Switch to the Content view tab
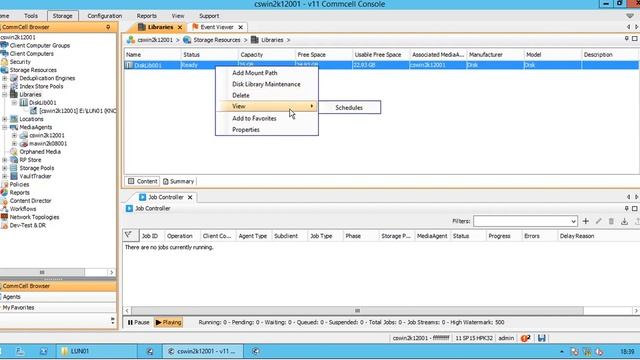Image resolution: width=640 pixels, height=360 pixels. [142, 181]
